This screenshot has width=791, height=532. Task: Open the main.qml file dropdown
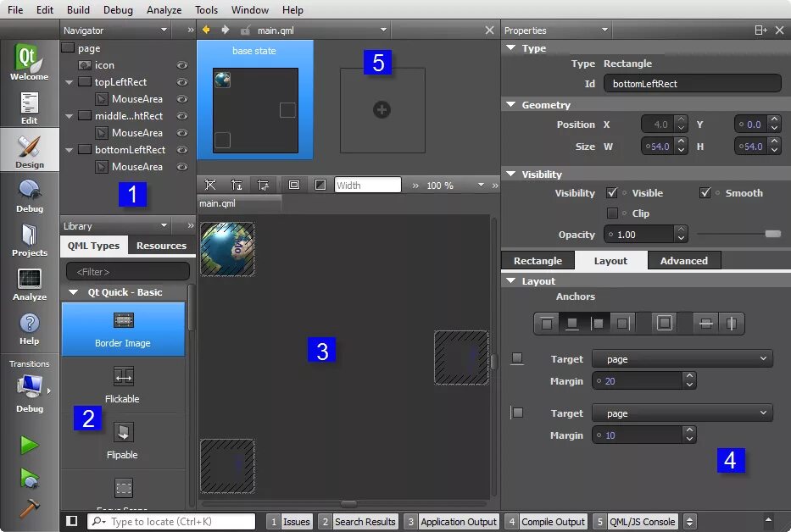click(x=383, y=30)
